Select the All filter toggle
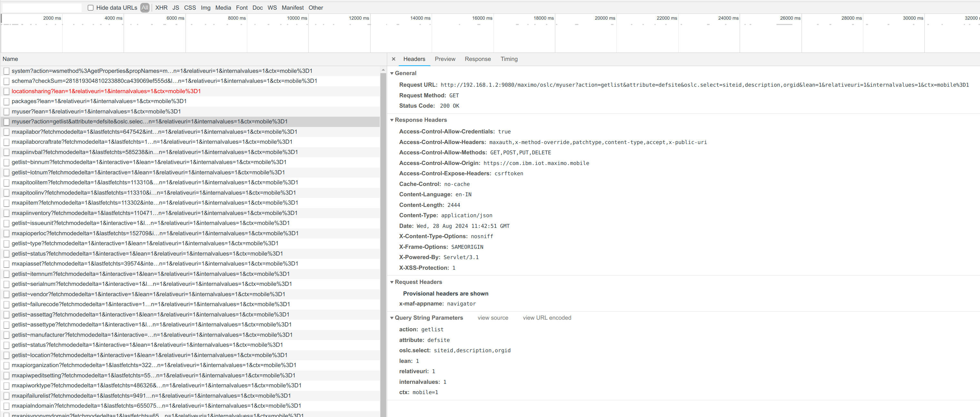The image size is (980, 417). point(144,8)
